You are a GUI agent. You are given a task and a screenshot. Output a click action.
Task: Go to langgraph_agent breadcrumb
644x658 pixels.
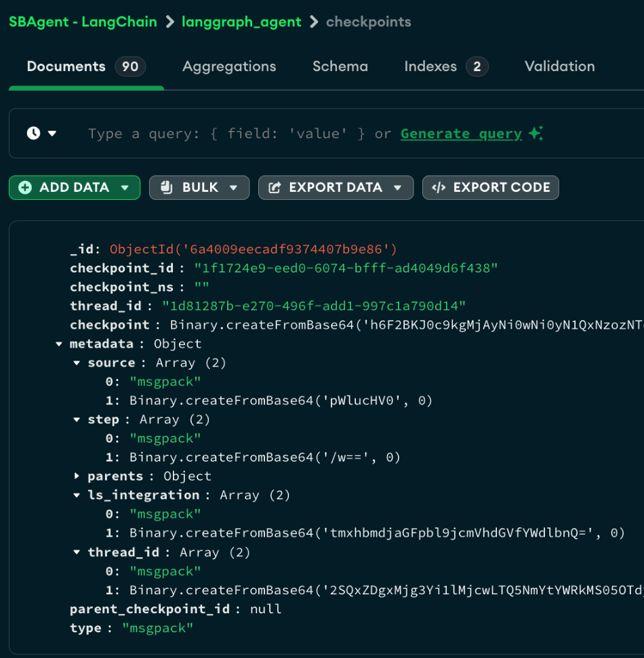click(x=241, y=22)
